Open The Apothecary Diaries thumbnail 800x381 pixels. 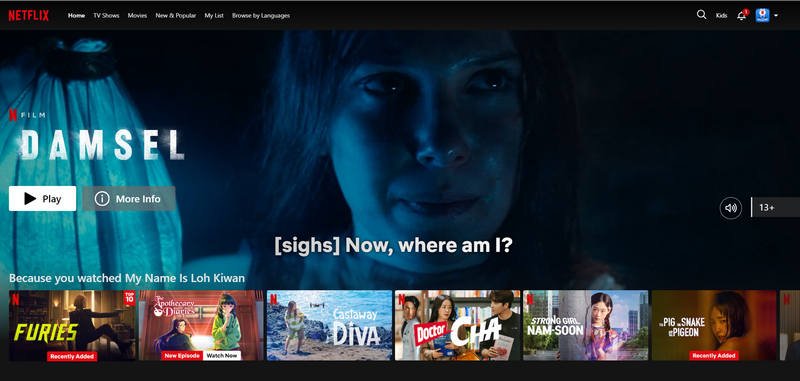pyautogui.click(x=201, y=325)
